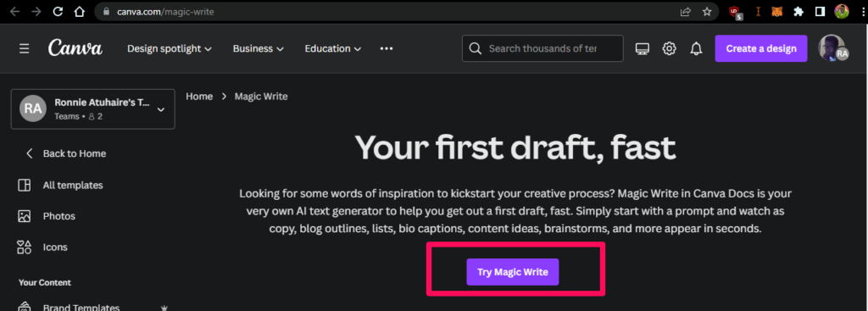Click the Icons shapes icon
This screenshot has height=311, width=868.
click(x=24, y=247)
